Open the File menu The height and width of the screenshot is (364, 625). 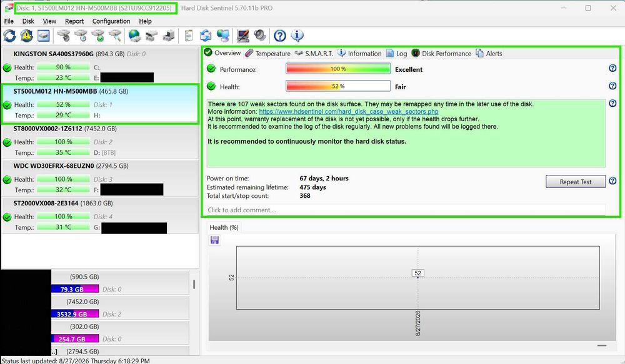coord(9,21)
